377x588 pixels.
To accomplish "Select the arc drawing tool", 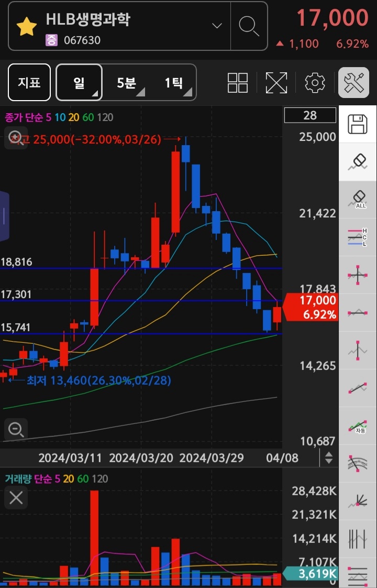I will pos(358,464).
